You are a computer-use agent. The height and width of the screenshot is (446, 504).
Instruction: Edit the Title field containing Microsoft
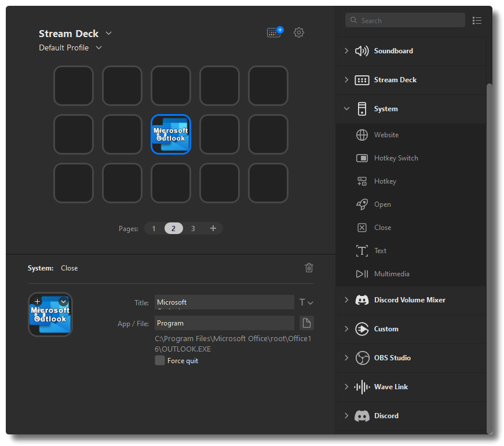[224, 302]
